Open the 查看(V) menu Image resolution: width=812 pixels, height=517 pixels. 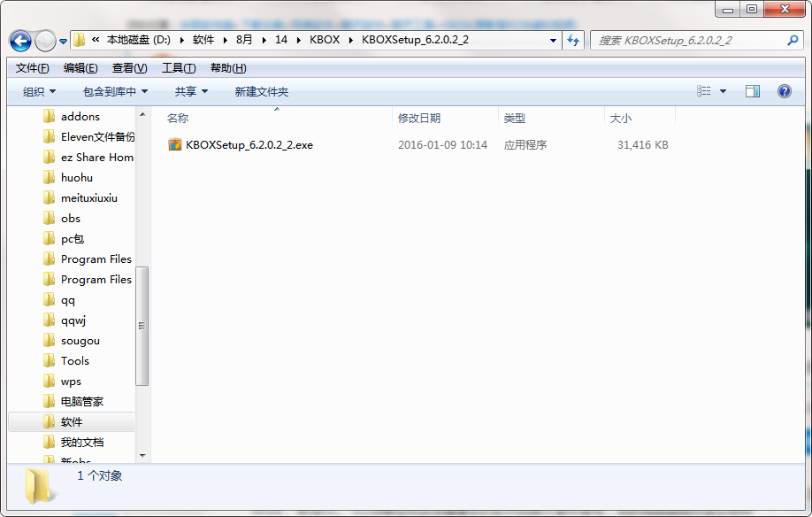point(129,68)
